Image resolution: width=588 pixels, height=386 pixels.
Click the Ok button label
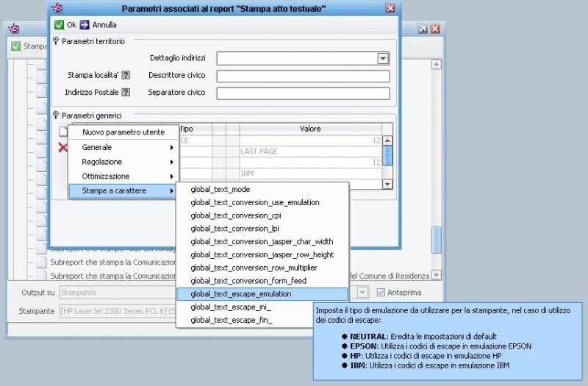point(71,25)
